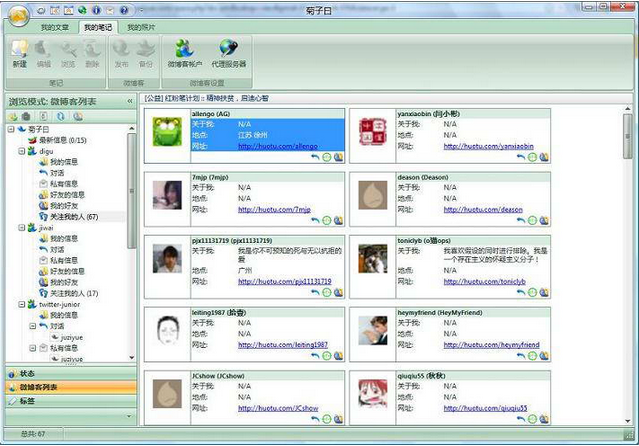The width and height of the screenshot is (639, 446).
Task: Click the help question mark icon
Action: (123, 10)
